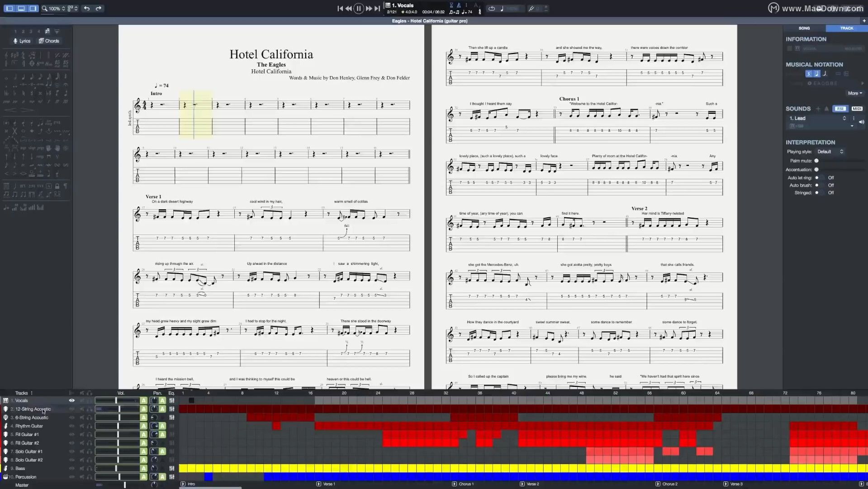Click the metronome note icon in toolbar
868x489 pixels.
pyautogui.click(x=502, y=8)
